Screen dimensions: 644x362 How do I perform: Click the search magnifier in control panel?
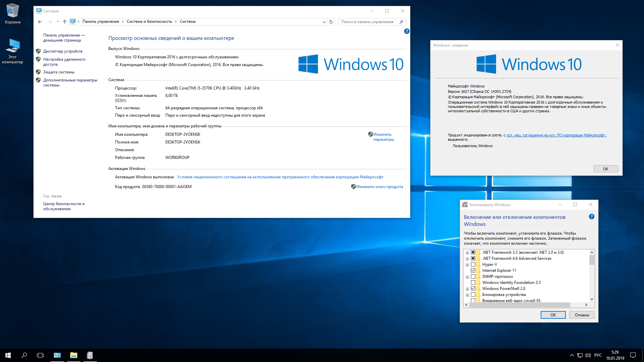pos(401,22)
